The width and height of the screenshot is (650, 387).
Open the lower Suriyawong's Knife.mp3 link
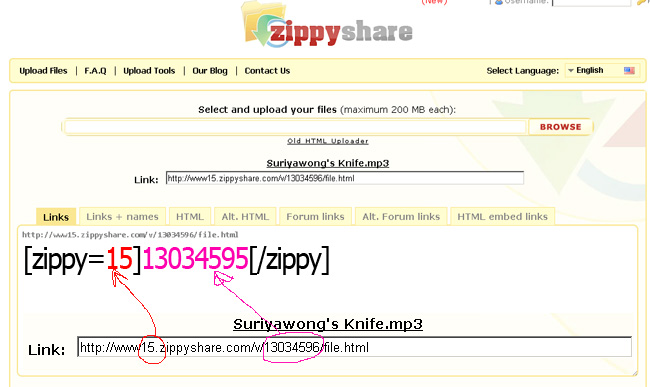point(328,324)
